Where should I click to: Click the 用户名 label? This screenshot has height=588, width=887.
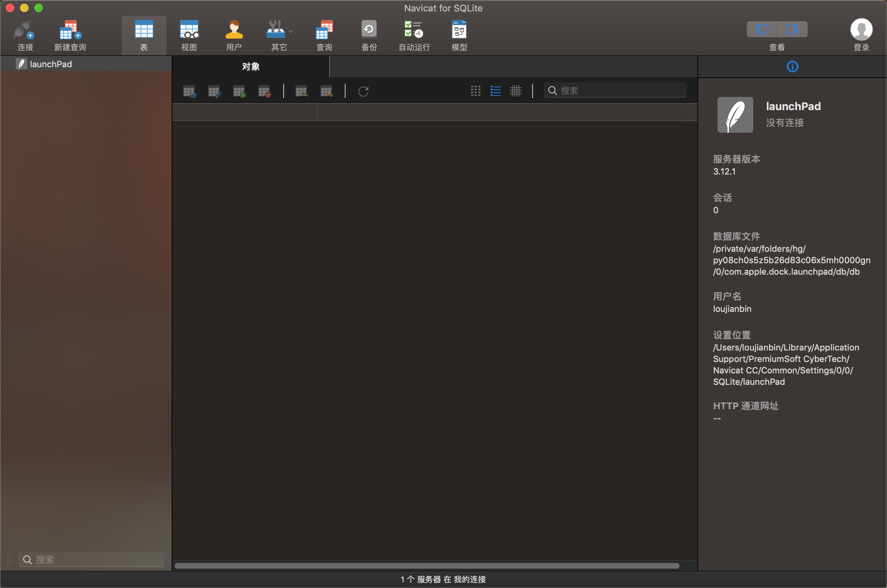(x=727, y=296)
